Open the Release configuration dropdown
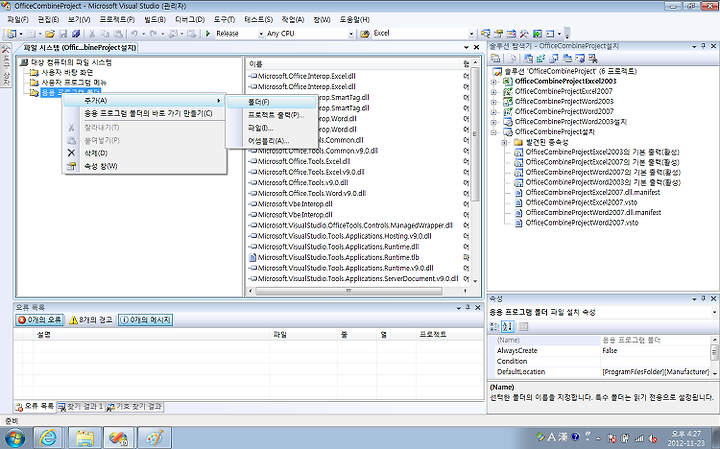The image size is (720, 449). [x=261, y=34]
